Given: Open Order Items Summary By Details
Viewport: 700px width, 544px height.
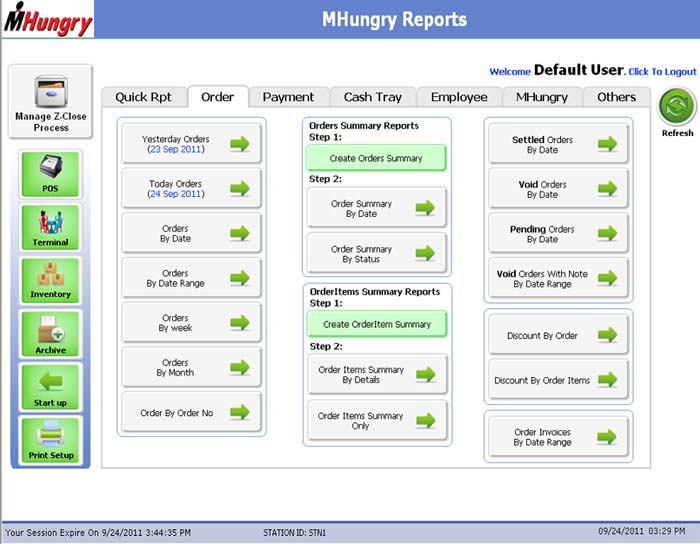Looking at the screenshot, I should (377, 374).
